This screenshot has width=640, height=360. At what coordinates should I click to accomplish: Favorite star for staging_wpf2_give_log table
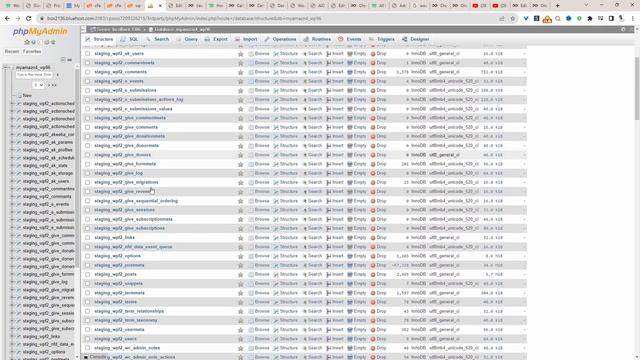pyautogui.click(x=240, y=173)
